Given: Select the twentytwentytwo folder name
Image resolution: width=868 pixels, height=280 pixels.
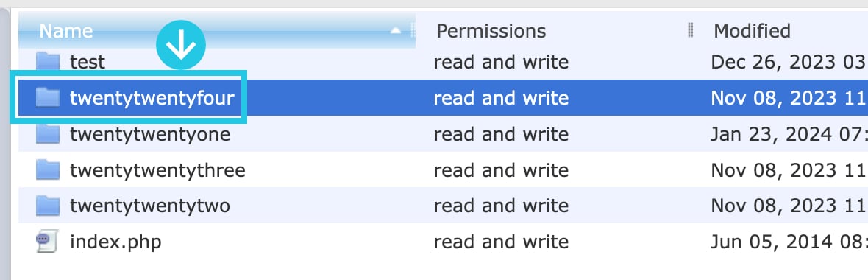Looking at the screenshot, I should (x=149, y=206).
